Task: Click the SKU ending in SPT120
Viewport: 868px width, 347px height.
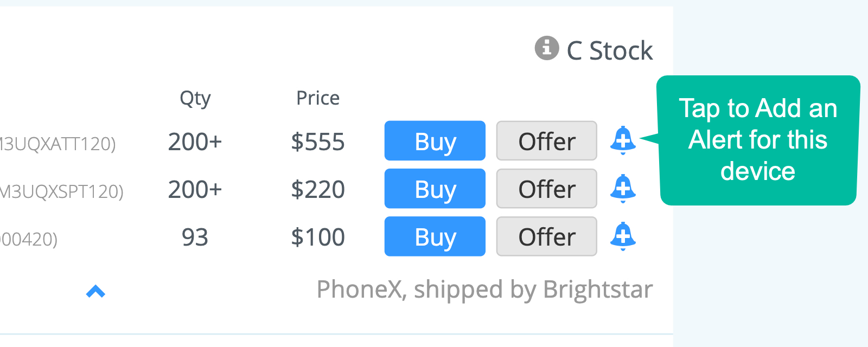Action: tap(61, 191)
